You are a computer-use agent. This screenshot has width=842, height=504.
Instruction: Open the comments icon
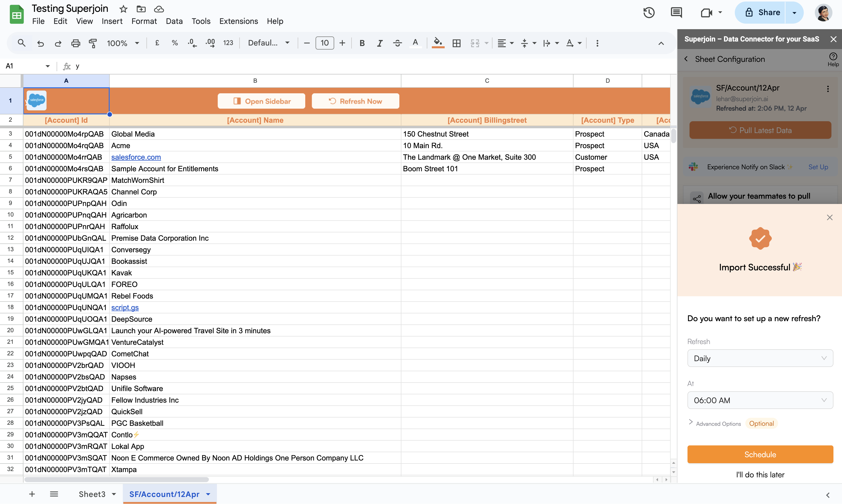click(676, 13)
